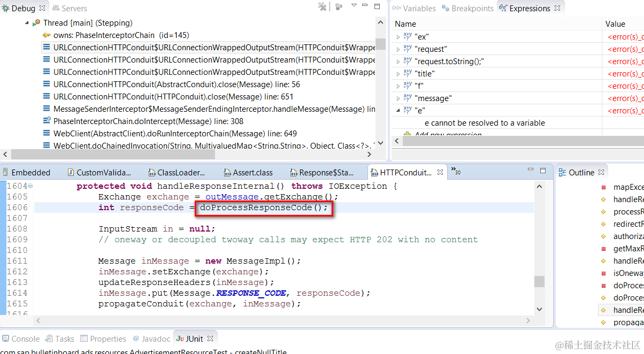This screenshot has height=354, width=644.
Task: Collapse the Thread [main] (Stepping) node
Action: click(x=27, y=23)
